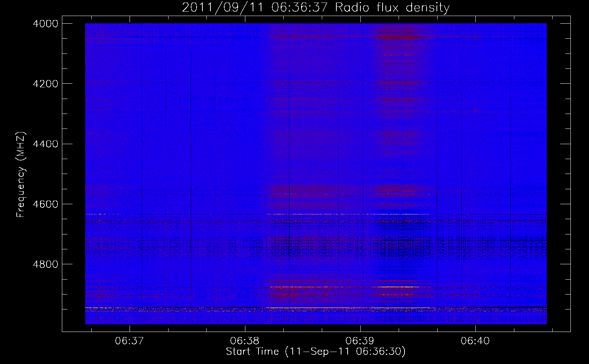Click the plot title "2011/09/11 06:36:37 Radio flux density"
589x364 pixels.
tap(316, 7)
